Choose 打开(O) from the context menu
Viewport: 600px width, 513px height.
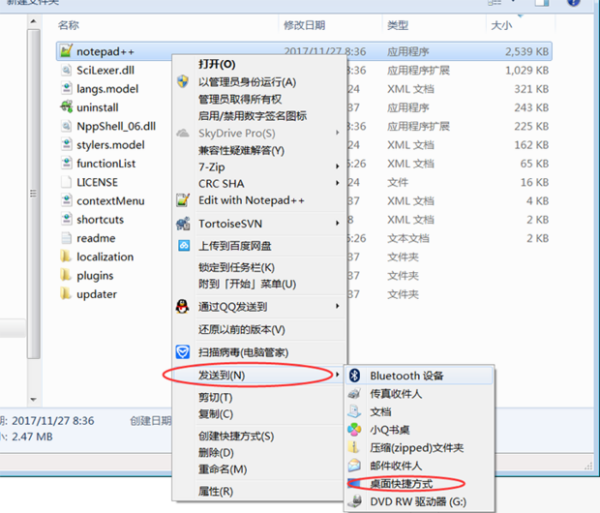tap(217, 64)
